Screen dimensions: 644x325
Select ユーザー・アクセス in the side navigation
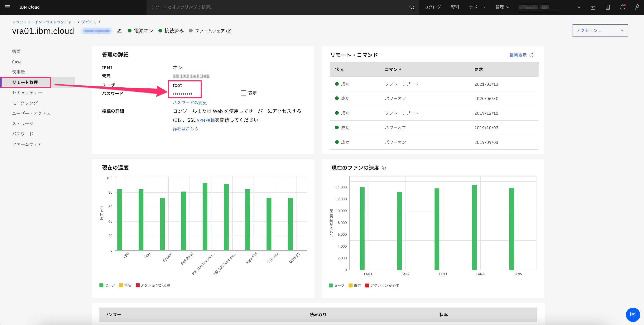click(x=31, y=113)
